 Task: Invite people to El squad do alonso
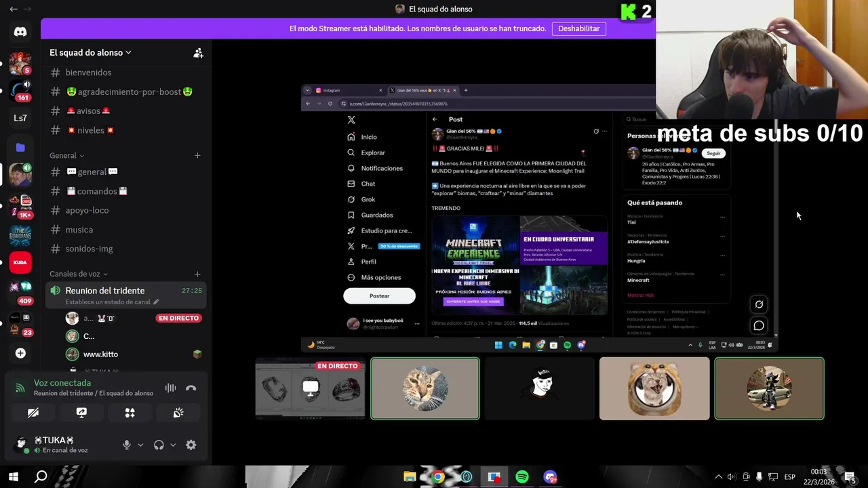point(198,53)
